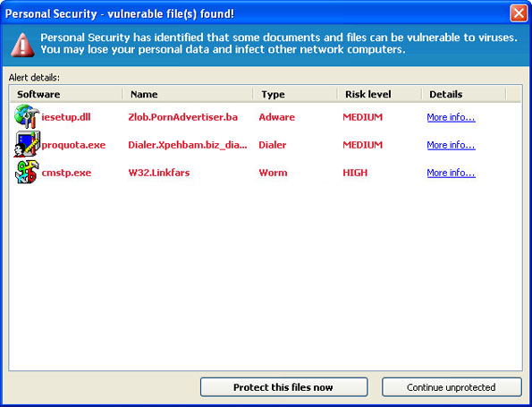This screenshot has height=407, width=532.
Task: Close the Personal Security alert window
Action: (x=519, y=13)
